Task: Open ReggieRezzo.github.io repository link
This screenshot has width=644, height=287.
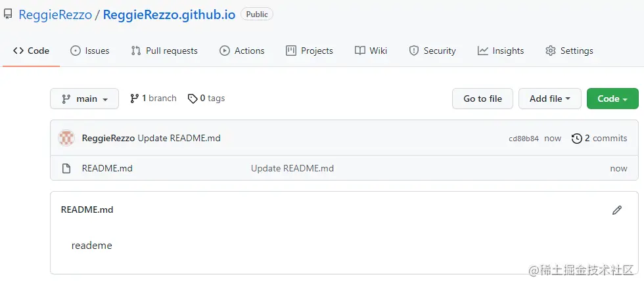Action: tap(169, 15)
